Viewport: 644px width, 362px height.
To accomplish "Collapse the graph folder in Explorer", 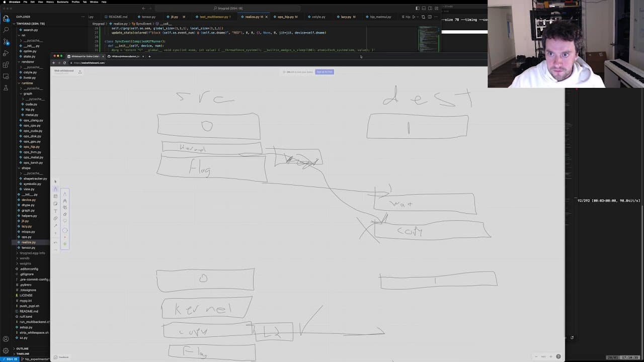I will click(28, 94).
